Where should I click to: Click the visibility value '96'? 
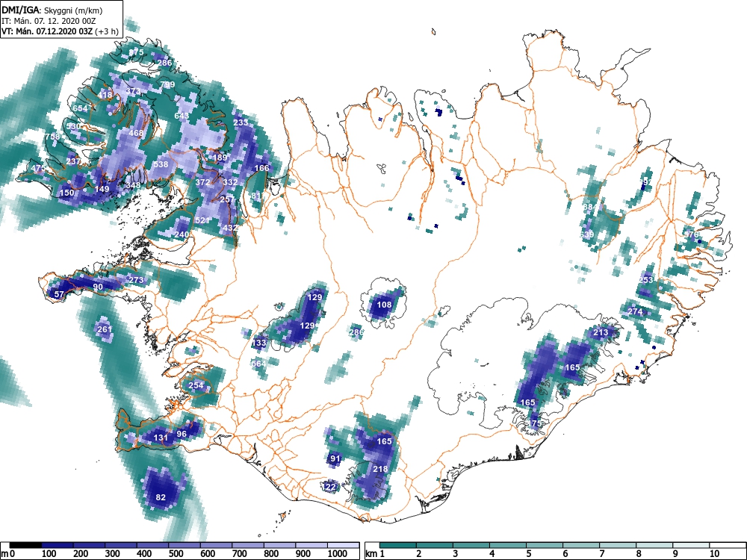(182, 433)
